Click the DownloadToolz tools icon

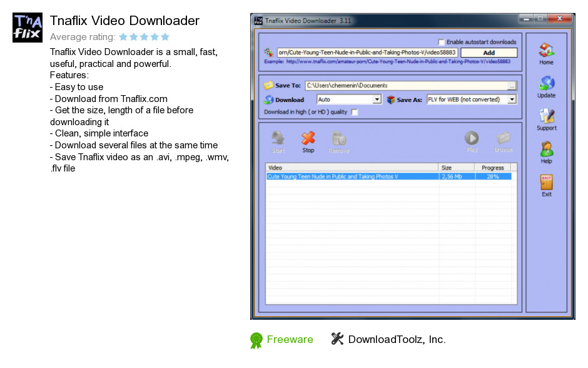[x=337, y=339]
